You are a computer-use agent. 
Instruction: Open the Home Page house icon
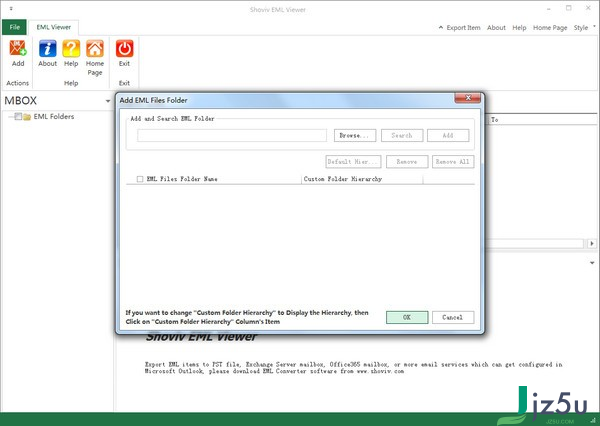click(x=95, y=49)
